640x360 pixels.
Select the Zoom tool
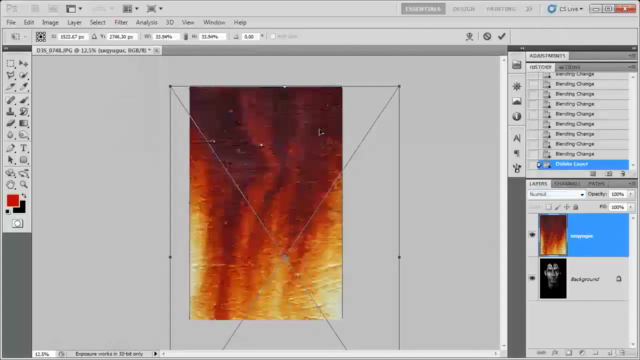24,184
